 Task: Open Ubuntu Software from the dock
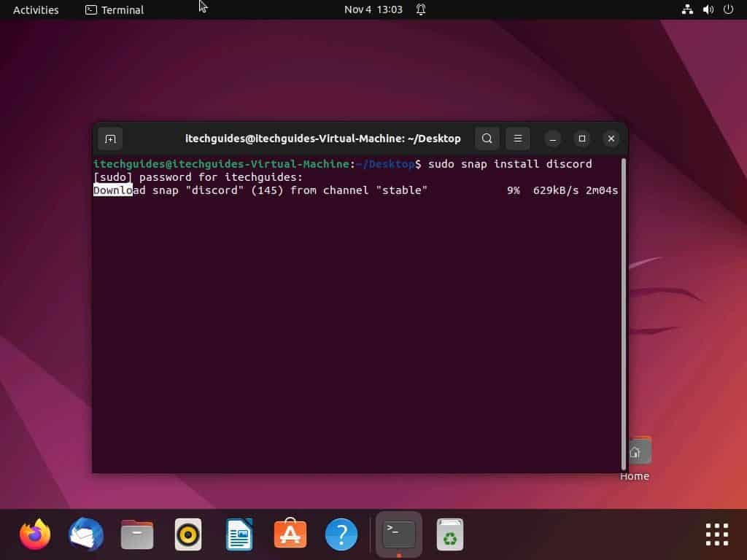[290, 533]
